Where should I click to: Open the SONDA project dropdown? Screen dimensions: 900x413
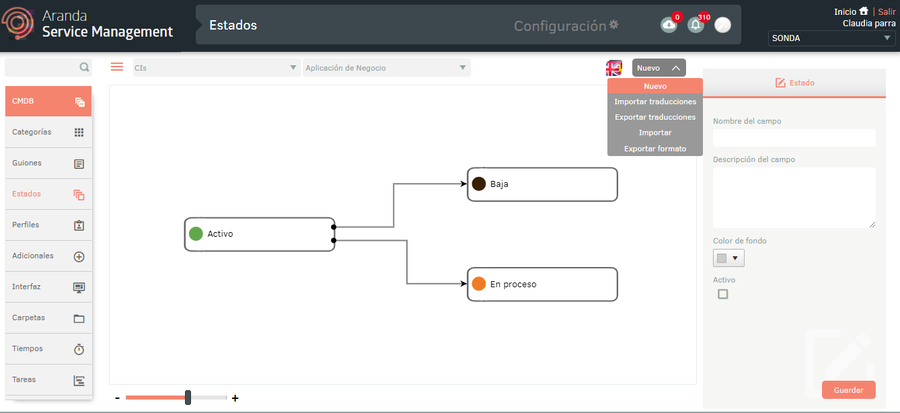pos(831,38)
